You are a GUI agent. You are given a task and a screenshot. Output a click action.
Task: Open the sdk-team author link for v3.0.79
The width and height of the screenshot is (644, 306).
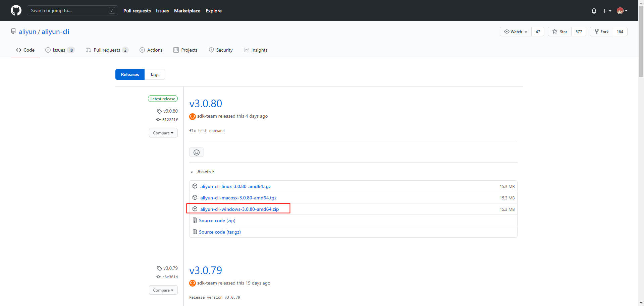click(x=207, y=283)
